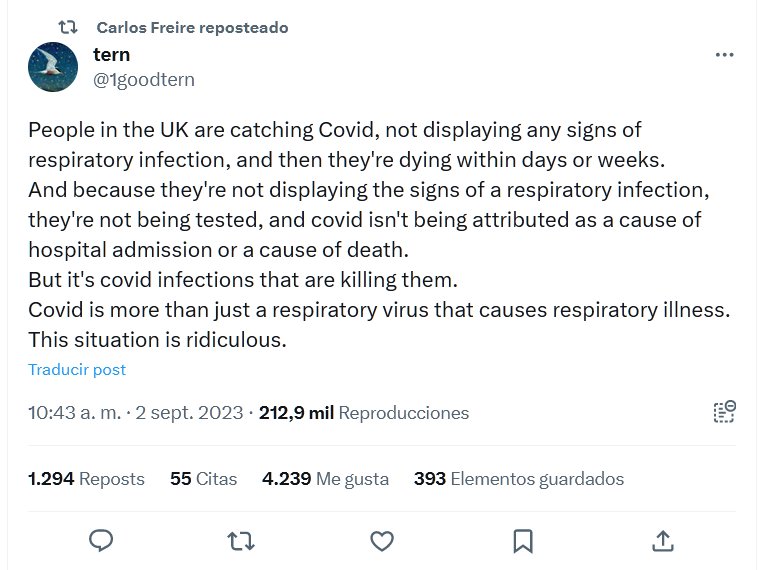Viewport: 770px width, 570px height.
Task: Click Traducir post to translate
Action: point(77,369)
